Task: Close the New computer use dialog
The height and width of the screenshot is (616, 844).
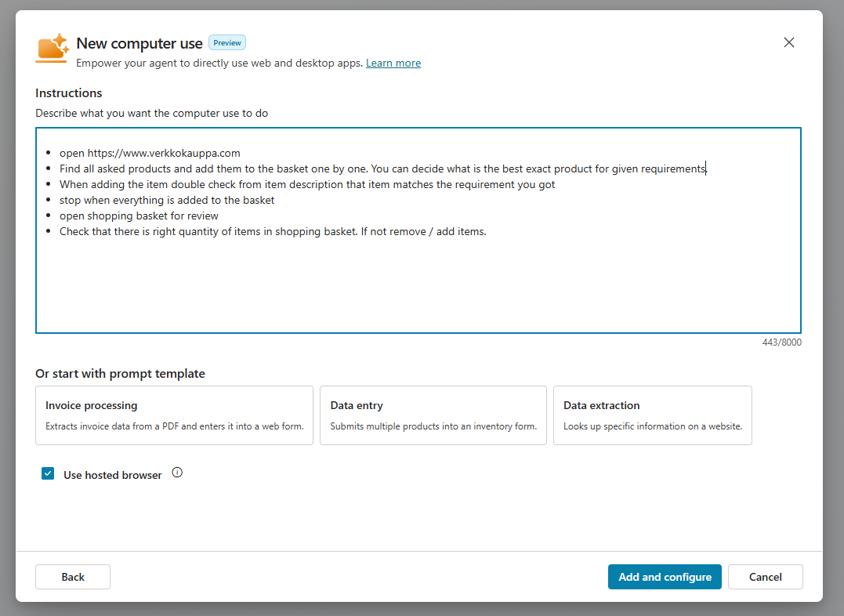Action: pos(788,42)
